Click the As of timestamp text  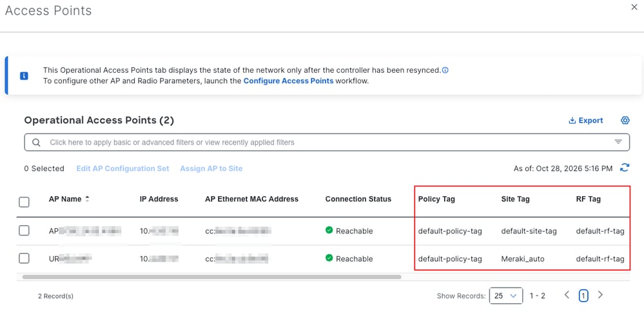(563, 168)
